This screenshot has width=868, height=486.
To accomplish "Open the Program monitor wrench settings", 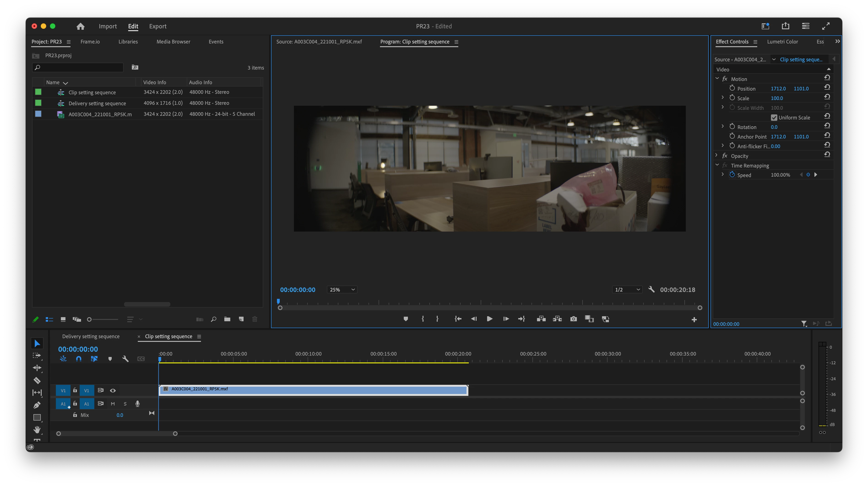I will click(x=651, y=290).
